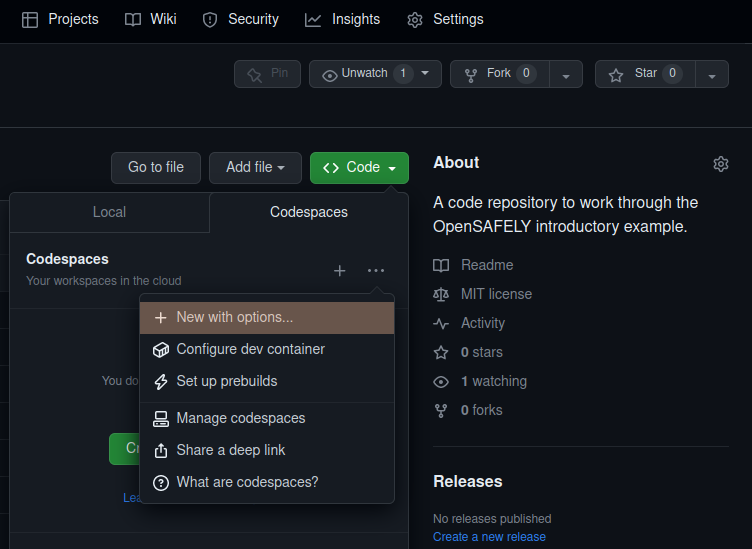
Task: Open Manage codespaces
Action: click(x=267, y=419)
